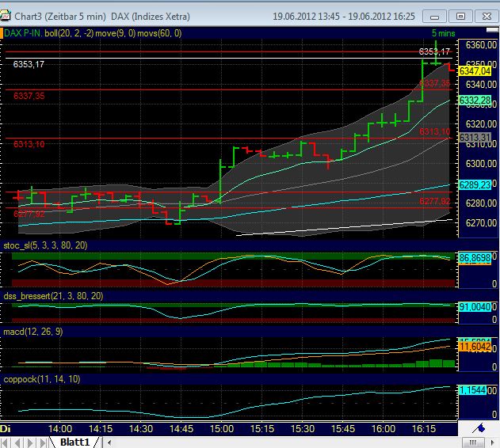Click the horizontal scrollbar right arrow
The image size is (500, 448).
point(492,442)
